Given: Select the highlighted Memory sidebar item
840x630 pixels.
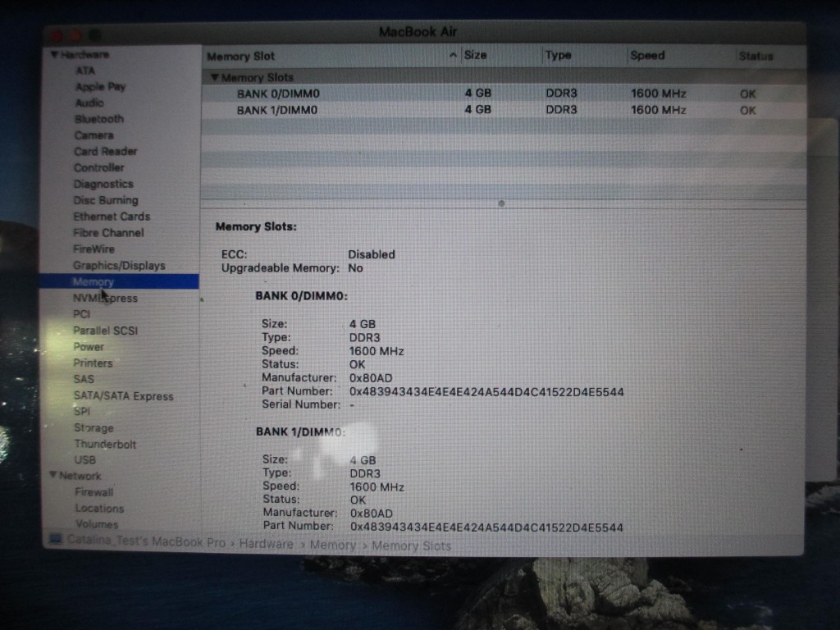Looking at the screenshot, I should coord(119,282).
